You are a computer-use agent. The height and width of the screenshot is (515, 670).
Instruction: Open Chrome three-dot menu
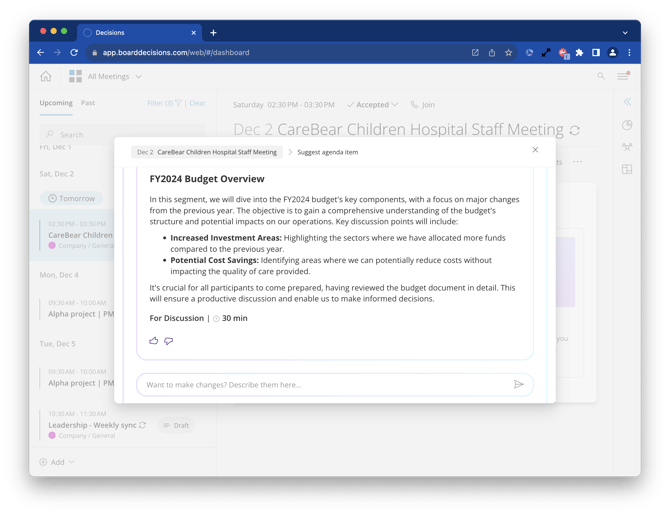point(629,53)
